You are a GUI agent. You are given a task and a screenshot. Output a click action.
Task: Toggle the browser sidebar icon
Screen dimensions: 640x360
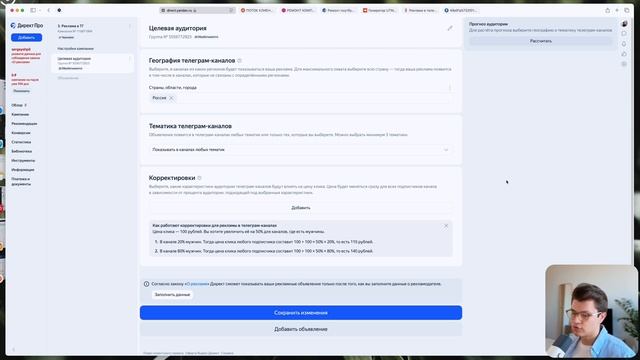(x=33, y=10)
